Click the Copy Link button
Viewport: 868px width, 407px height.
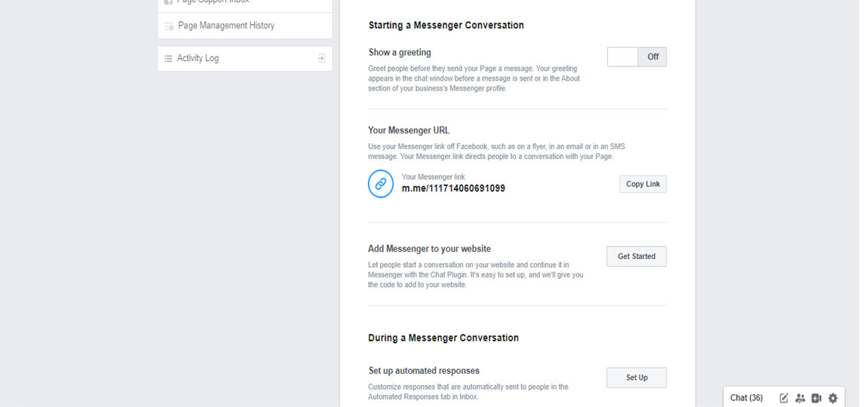(643, 184)
